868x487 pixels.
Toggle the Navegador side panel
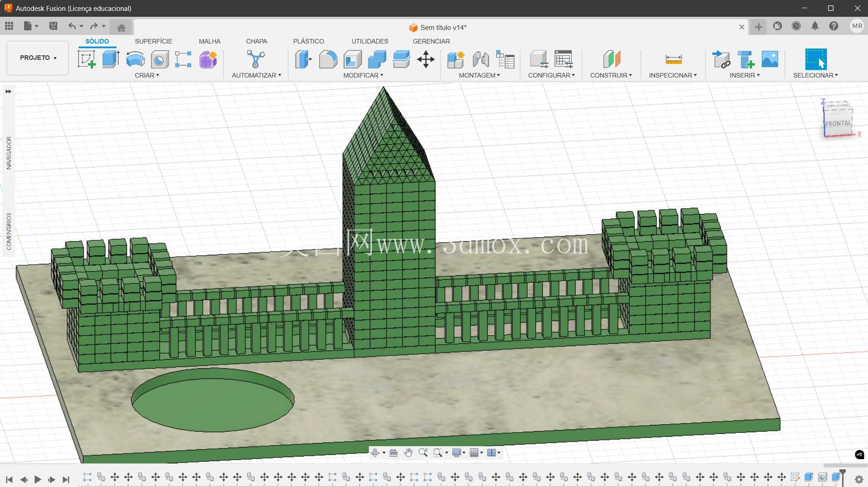9,153
